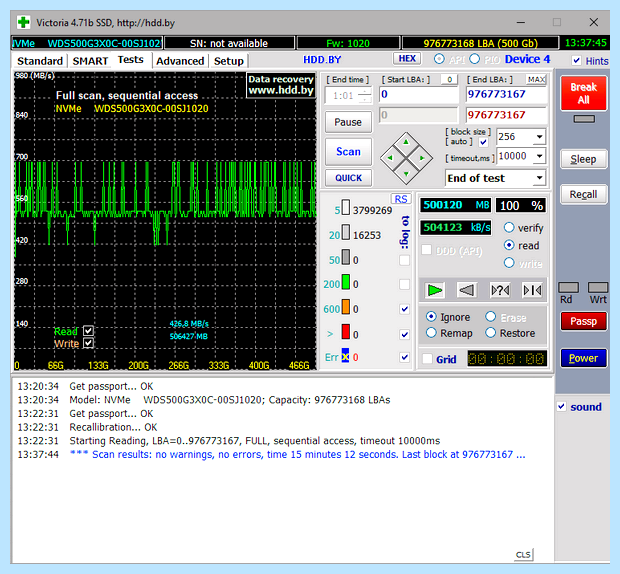Click the right arrow of navigation diamond
The image size is (620, 574).
coord(422,158)
